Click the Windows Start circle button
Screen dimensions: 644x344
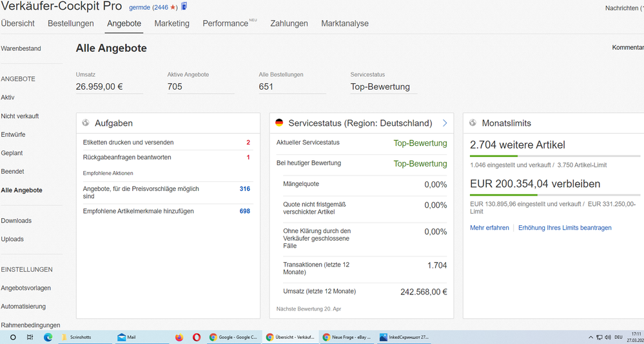12,337
